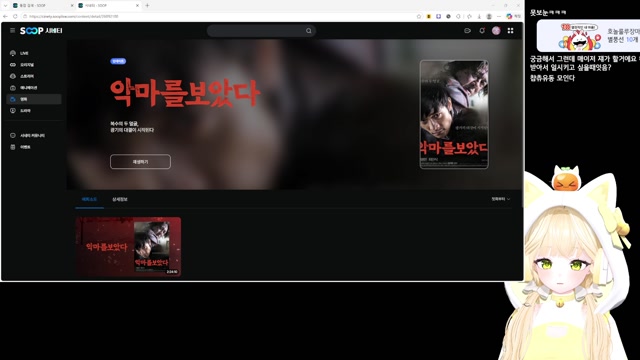Open the 애니메이션 sidebar section
The width and height of the screenshot is (640, 360).
click(34, 88)
